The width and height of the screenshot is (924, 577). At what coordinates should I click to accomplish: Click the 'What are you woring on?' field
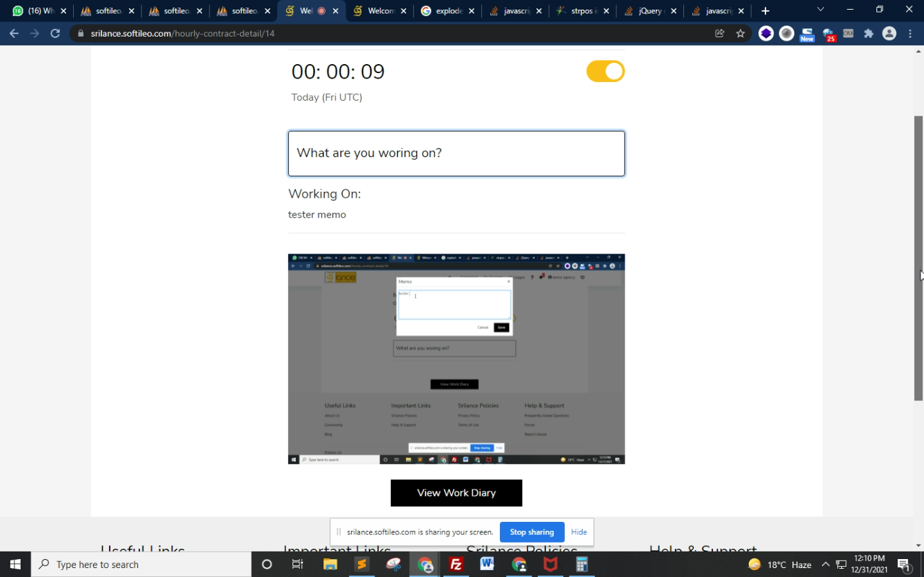(456, 153)
